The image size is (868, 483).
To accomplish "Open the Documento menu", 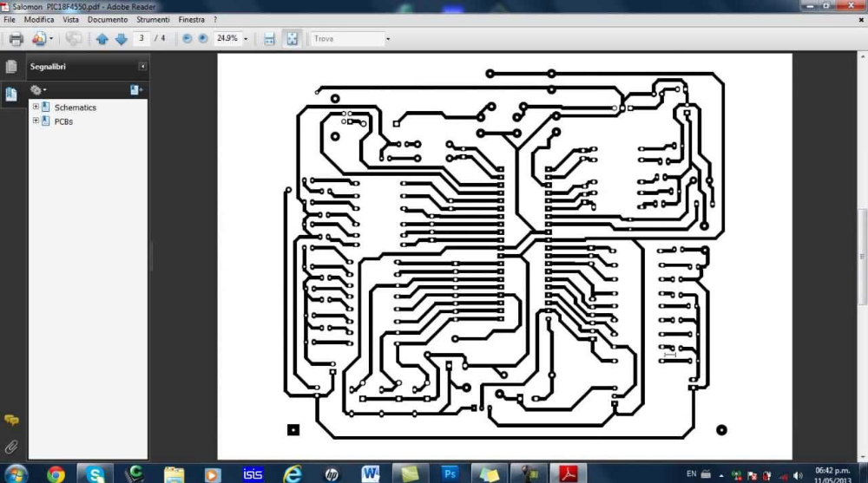I will (108, 19).
